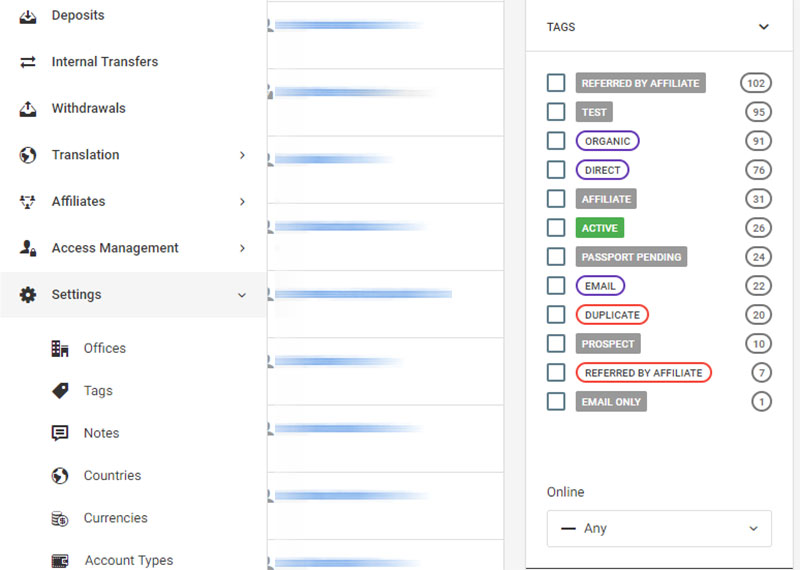Click the Access Management user-lock icon
800x570 pixels.
(x=28, y=248)
